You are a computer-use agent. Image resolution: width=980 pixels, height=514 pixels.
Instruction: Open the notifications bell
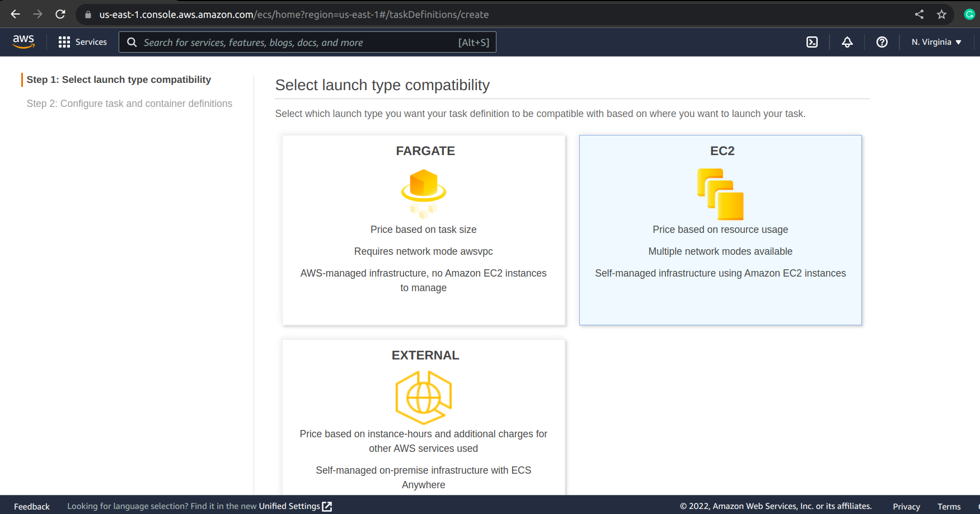click(x=847, y=42)
